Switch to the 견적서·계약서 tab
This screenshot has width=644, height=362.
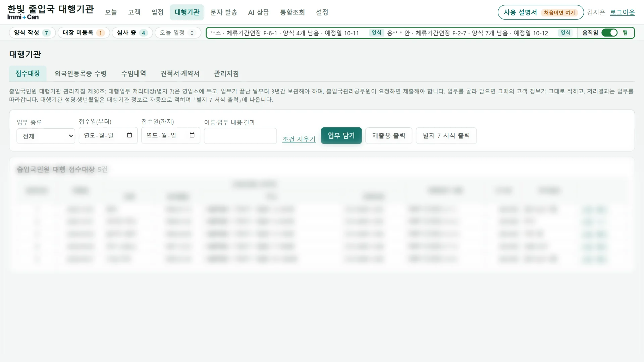(180, 73)
